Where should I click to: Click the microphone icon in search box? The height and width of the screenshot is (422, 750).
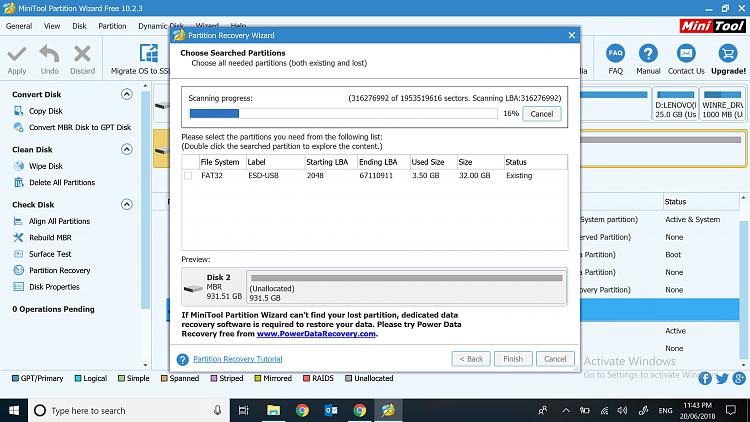tap(218, 411)
